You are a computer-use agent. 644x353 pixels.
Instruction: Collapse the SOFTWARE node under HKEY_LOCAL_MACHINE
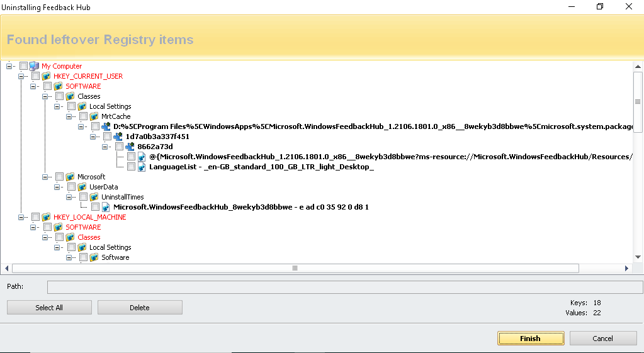coord(33,227)
